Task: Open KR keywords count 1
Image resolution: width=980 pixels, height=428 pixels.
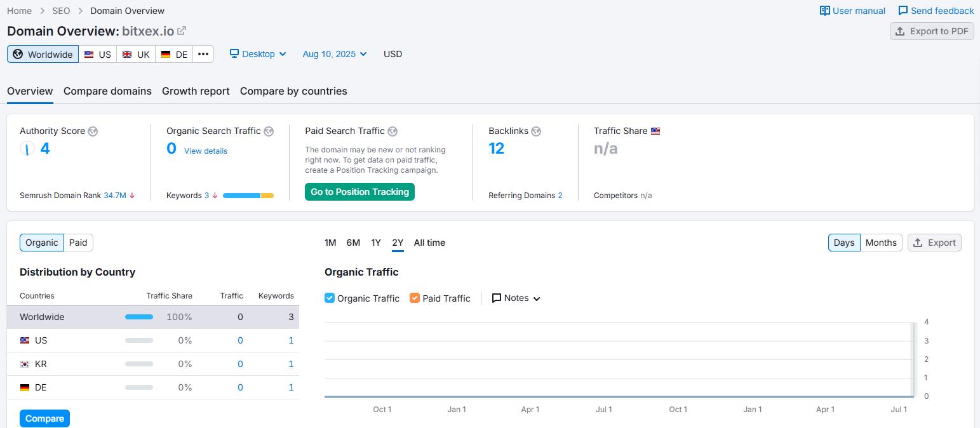Action: click(291, 364)
